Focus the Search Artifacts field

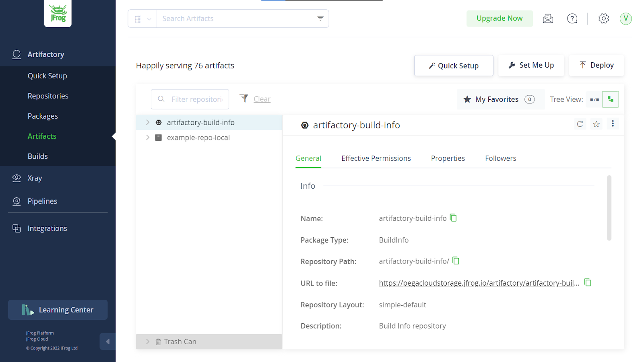pyautogui.click(x=235, y=19)
